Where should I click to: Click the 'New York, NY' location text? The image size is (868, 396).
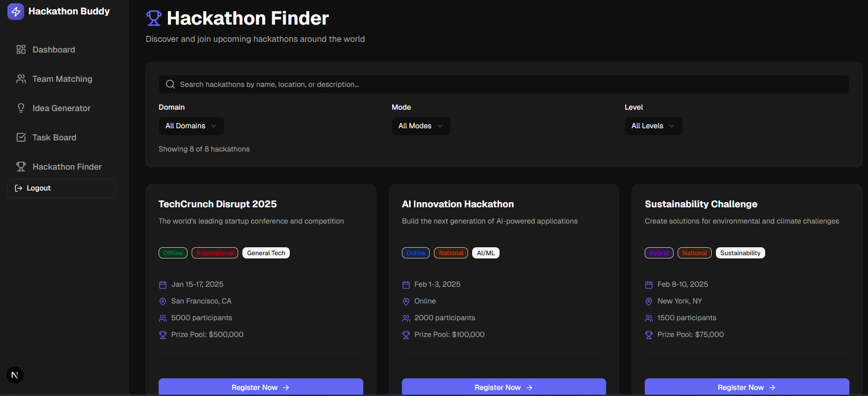click(x=680, y=301)
